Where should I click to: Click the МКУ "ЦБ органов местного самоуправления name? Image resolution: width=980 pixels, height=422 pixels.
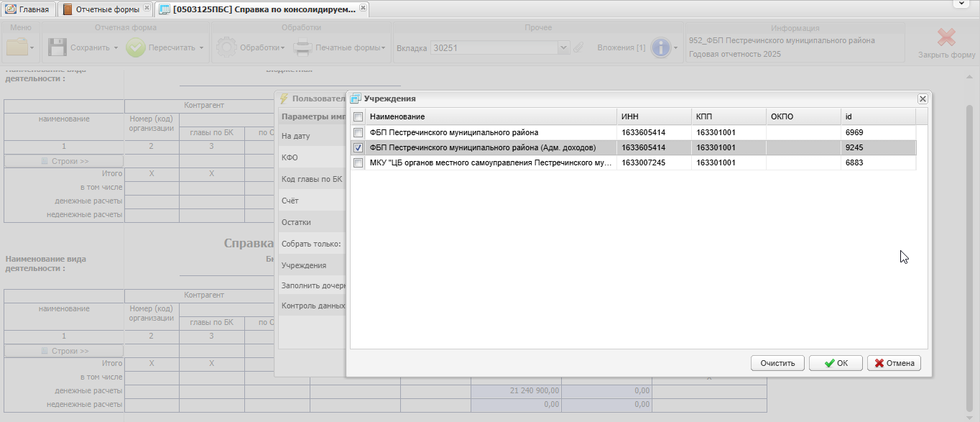coord(491,162)
